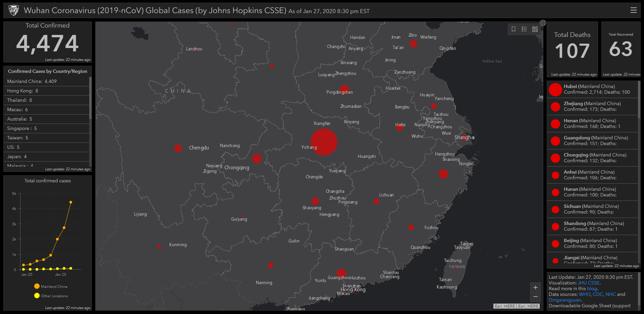Toggle Mainland China series in chart legend
The image size is (644, 314).
[51, 286]
